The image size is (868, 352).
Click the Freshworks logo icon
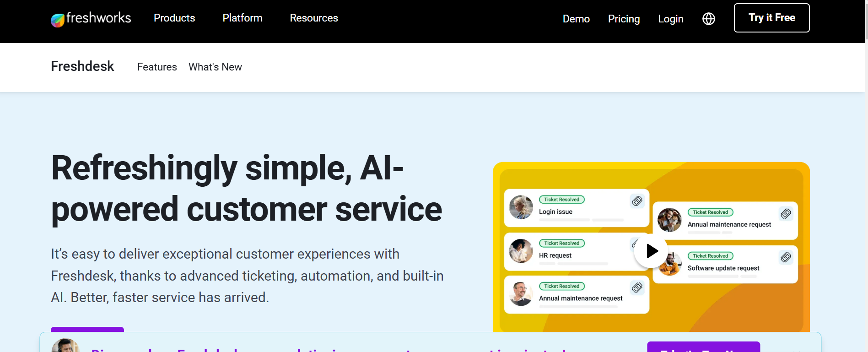point(58,20)
